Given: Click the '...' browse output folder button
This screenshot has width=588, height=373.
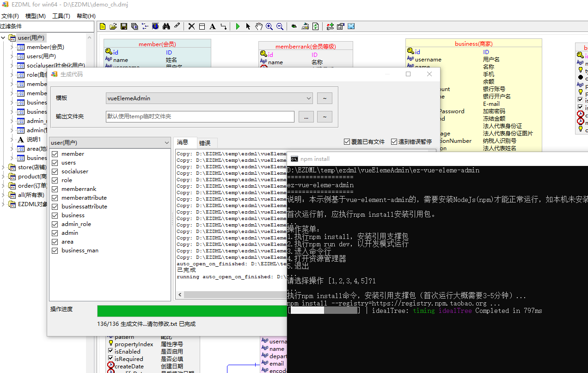Looking at the screenshot, I should click(x=306, y=116).
